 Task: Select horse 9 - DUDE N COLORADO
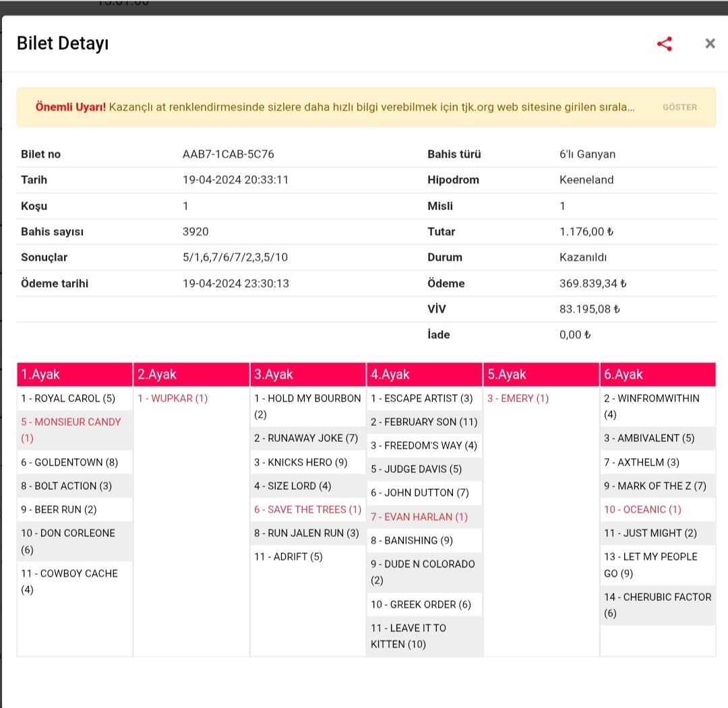[x=425, y=573]
